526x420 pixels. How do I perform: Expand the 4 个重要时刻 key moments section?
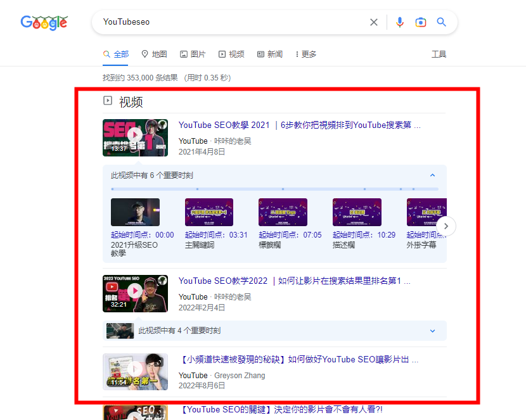pyautogui.click(x=432, y=331)
